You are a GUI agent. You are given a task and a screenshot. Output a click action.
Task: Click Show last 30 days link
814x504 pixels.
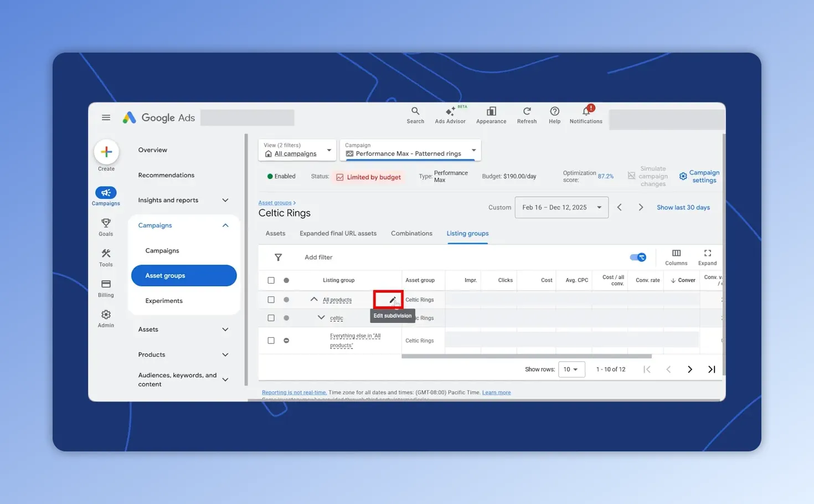point(683,207)
